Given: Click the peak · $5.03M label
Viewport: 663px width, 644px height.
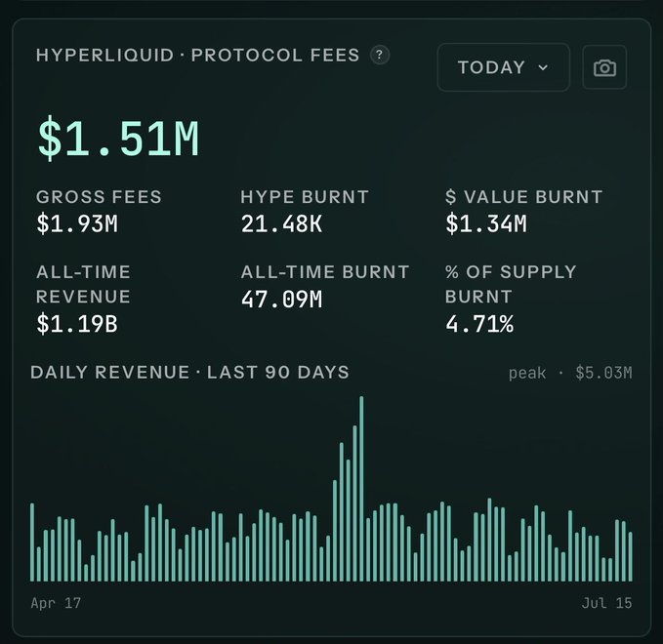Looking at the screenshot, I should [570, 373].
